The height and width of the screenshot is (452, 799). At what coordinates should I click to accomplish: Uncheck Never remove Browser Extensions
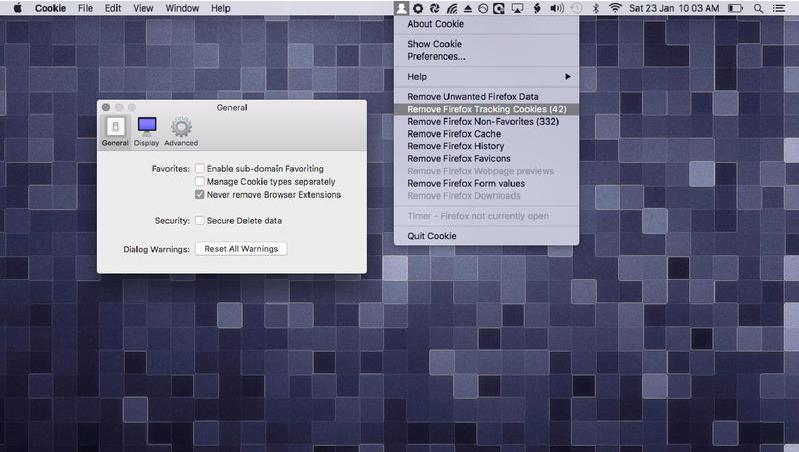point(200,195)
